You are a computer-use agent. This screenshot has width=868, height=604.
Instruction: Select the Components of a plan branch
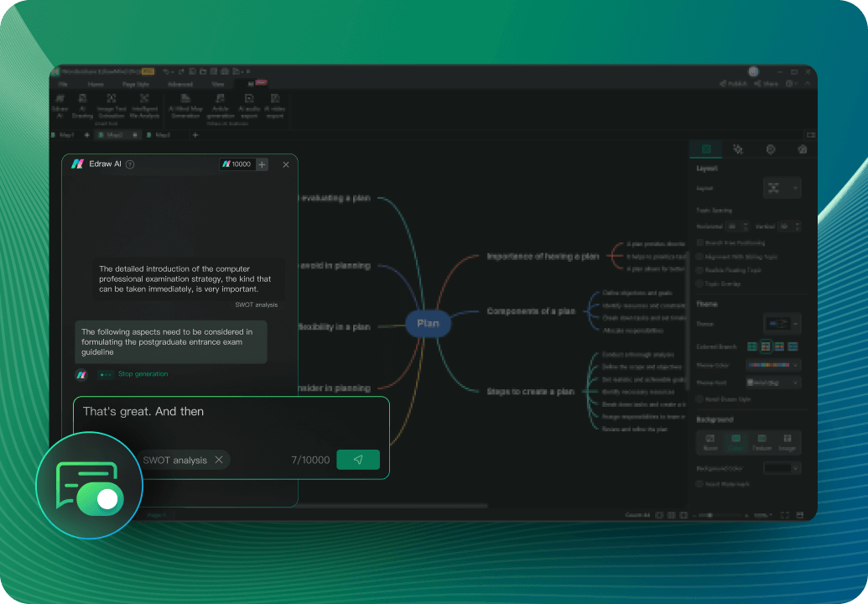[x=531, y=311]
